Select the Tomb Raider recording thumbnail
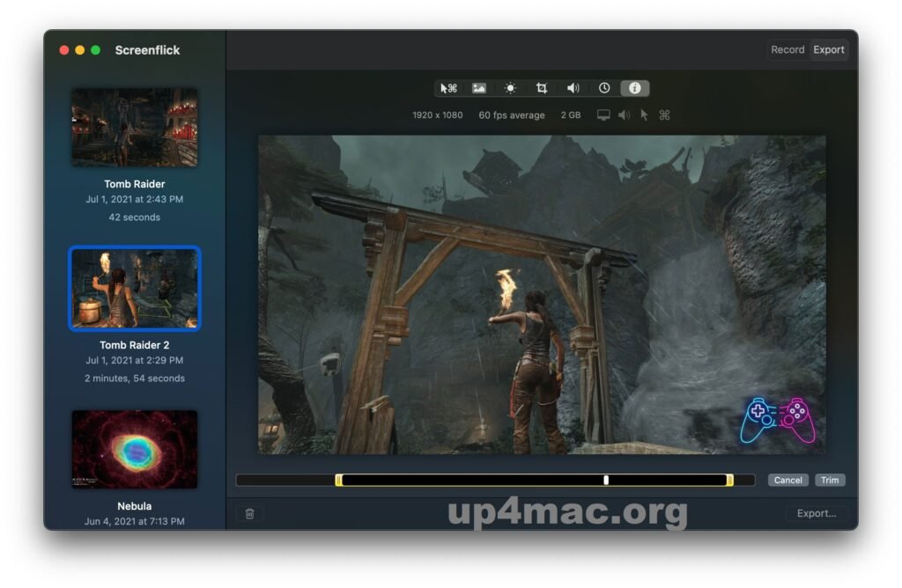 pos(135,128)
